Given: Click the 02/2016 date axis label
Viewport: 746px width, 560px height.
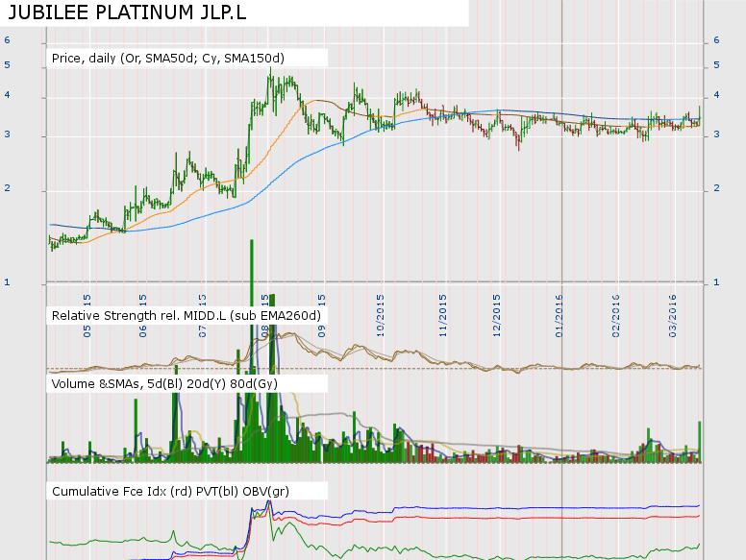Looking at the screenshot, I should 616,316.
